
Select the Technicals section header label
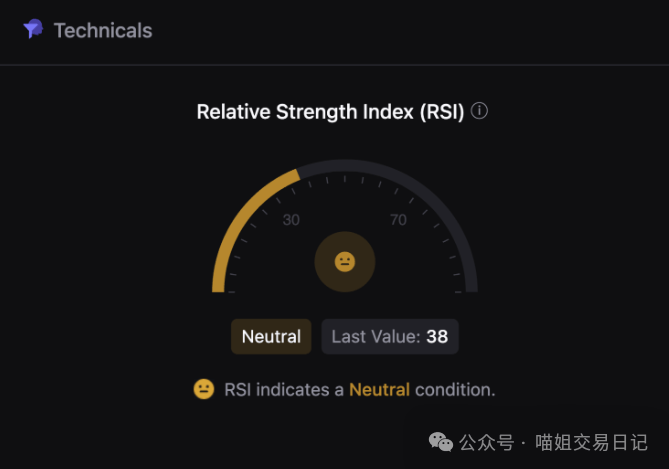(x=103, y=31)
